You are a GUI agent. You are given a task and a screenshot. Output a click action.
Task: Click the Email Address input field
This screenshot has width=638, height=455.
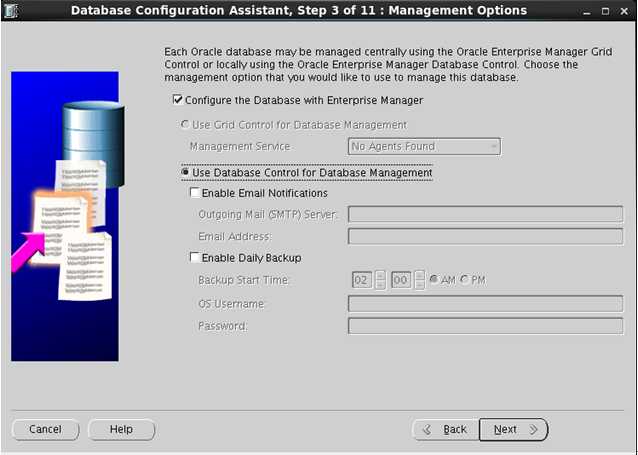pyautogui.click(x=485, y=236)
